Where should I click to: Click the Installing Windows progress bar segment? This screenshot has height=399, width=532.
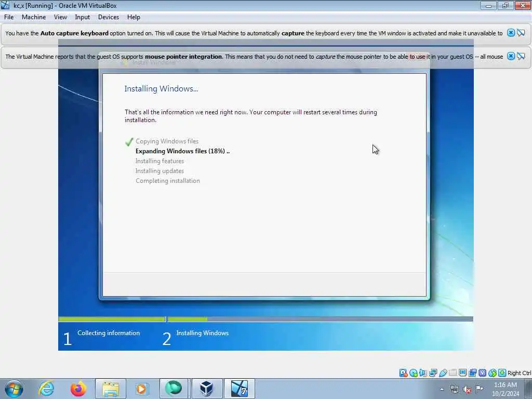point(320,319)
